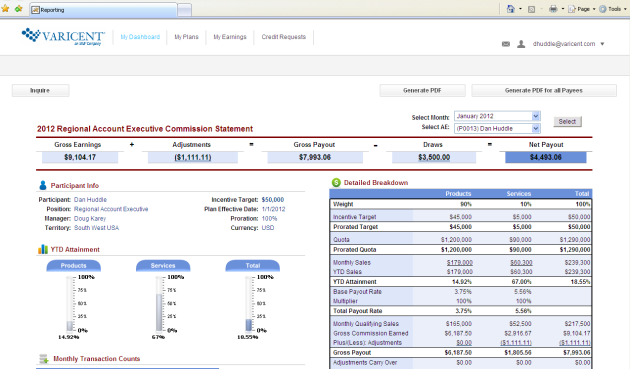The height and width of the screenshot is (369, 630).
Task: Click the Net Payout $4,493.06 box
Action: 546,158
